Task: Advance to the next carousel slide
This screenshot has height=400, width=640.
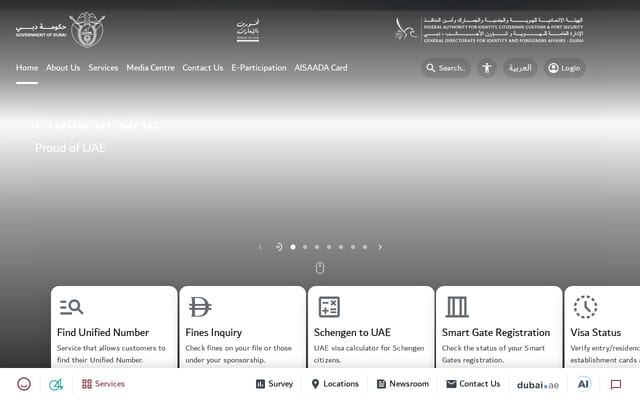Action: point(380,247)
